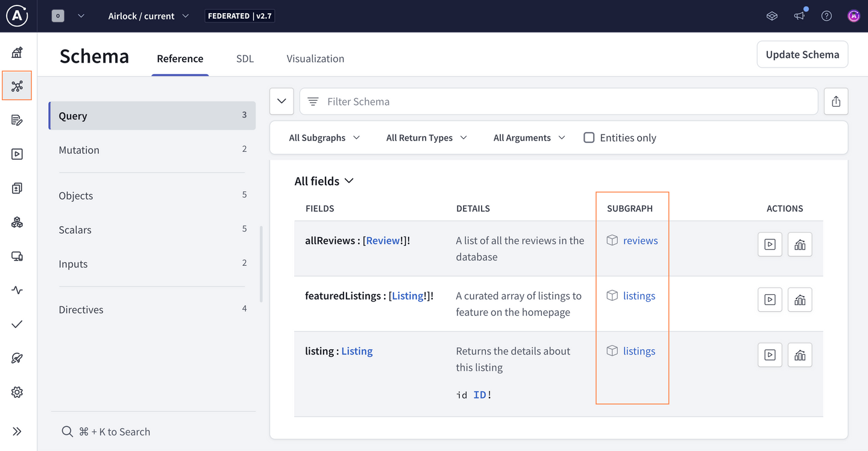The image size is (868, 451).
Task: Open Settings gear icon in sidebar
Action: [17, 393]
